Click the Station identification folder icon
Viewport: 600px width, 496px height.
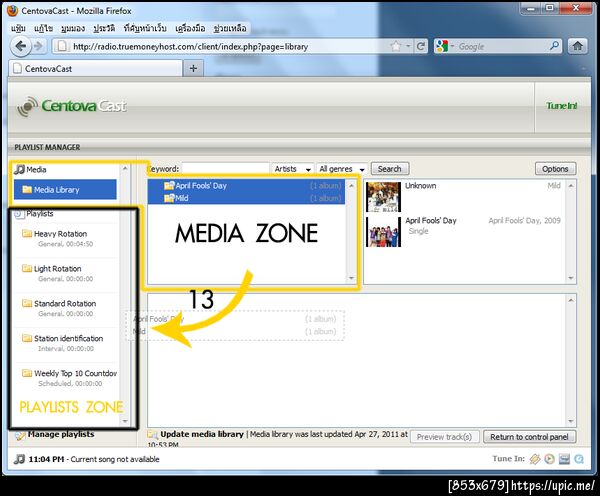(27, 338)
